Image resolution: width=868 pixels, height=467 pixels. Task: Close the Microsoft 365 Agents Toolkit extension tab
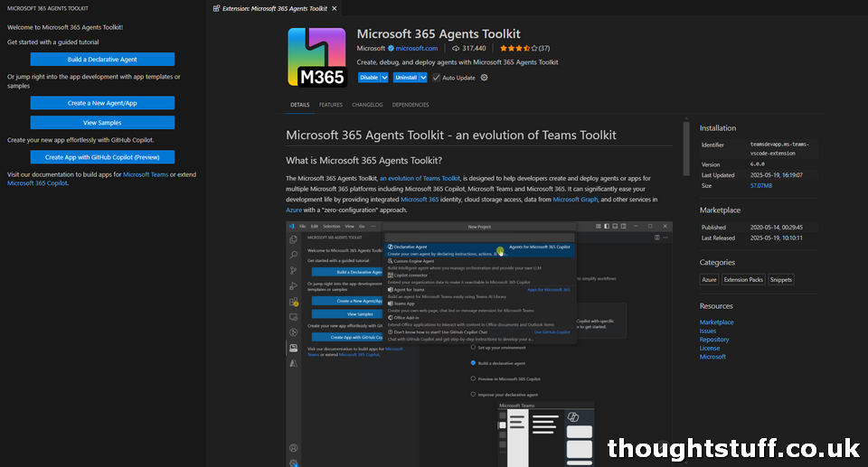coord(335,8)
